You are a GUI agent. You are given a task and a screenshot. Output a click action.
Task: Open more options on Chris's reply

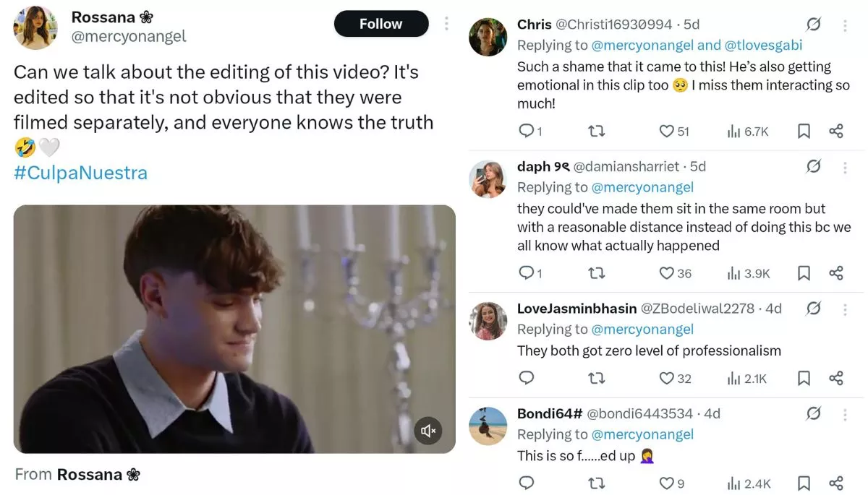click(x=845, y=25)
